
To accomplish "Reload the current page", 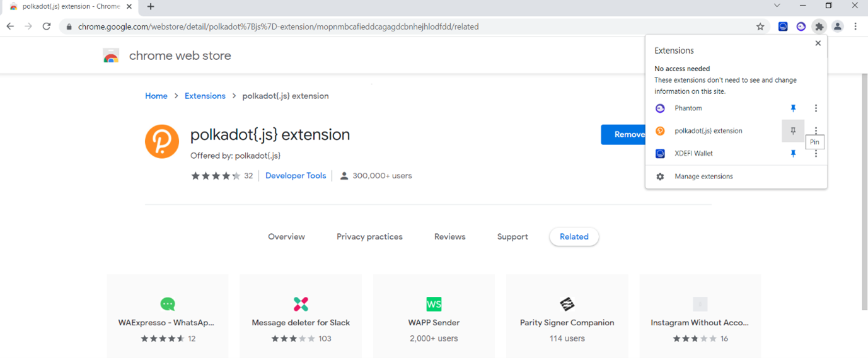I will click(x=47, y=26).
